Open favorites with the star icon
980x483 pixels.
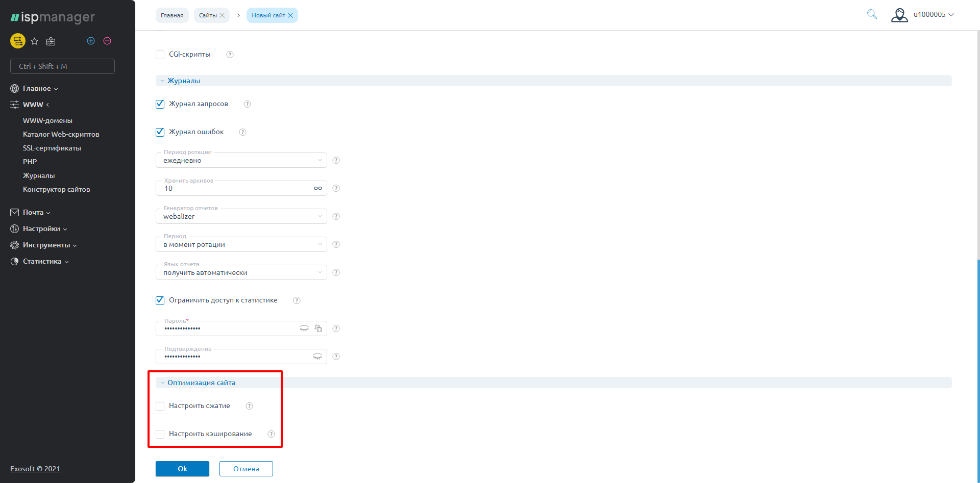(x=35, y=41)
